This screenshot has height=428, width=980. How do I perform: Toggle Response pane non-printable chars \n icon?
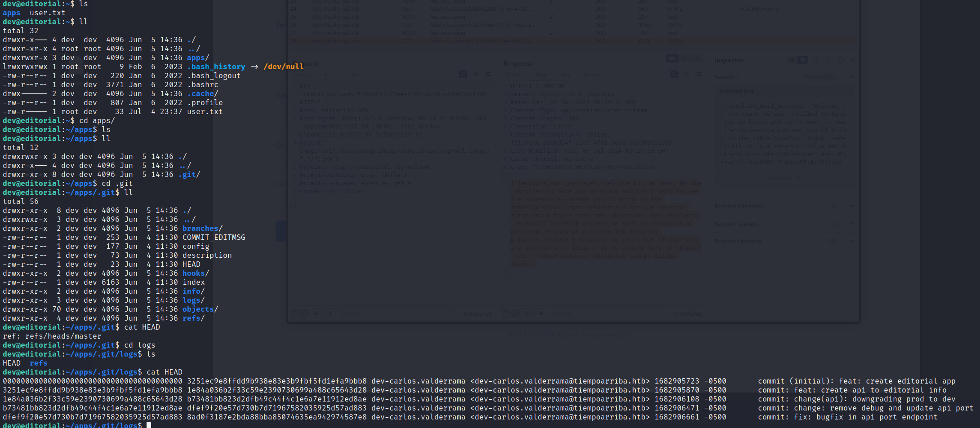pos(687,74)
